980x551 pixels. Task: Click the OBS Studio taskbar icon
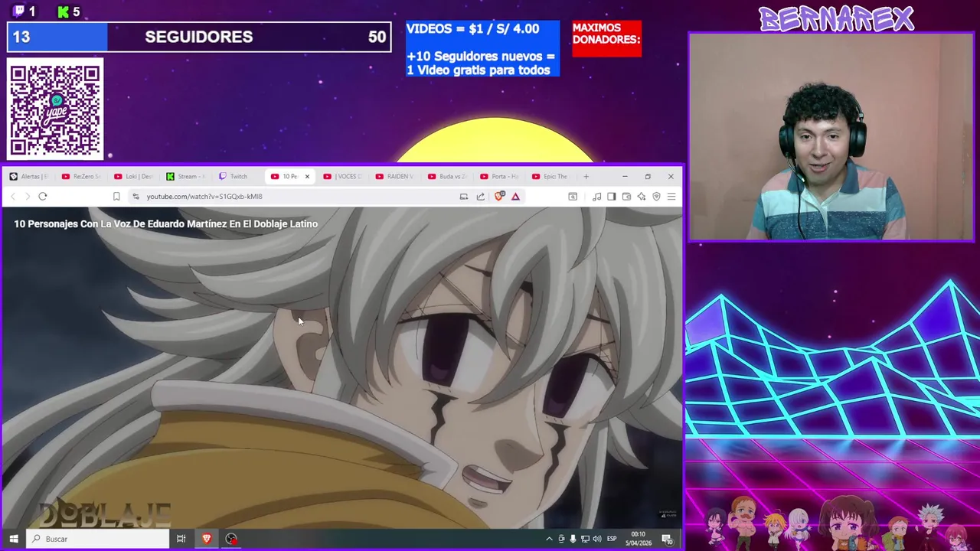(231, 539)
